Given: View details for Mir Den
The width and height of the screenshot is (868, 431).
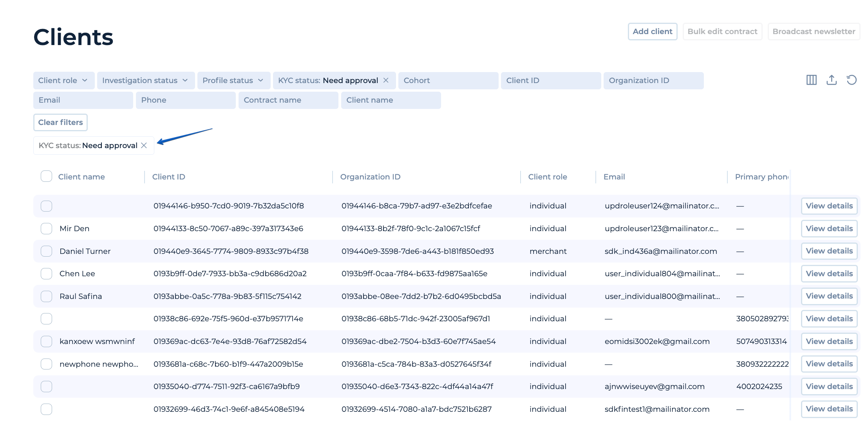Looking at the screenshot, I should [x=829, y=228].
